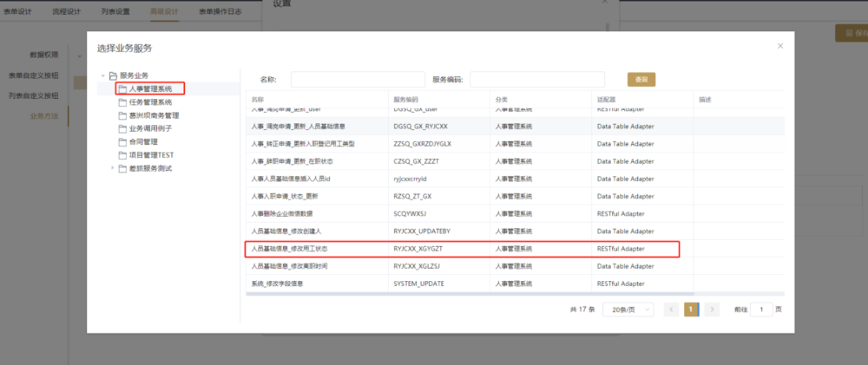Click the folder icon beside 合同管理

click(122, 141)
